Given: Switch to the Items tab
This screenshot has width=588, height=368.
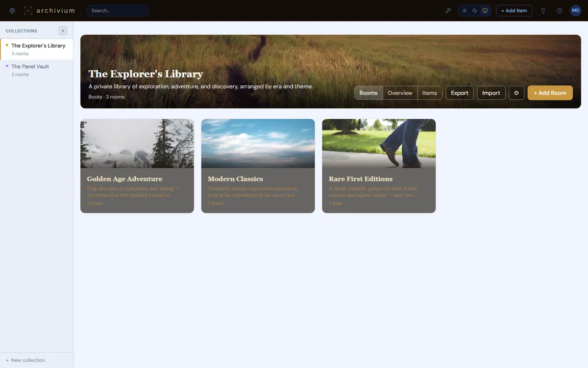Looking at the screenshot, I should click(430, 93).
